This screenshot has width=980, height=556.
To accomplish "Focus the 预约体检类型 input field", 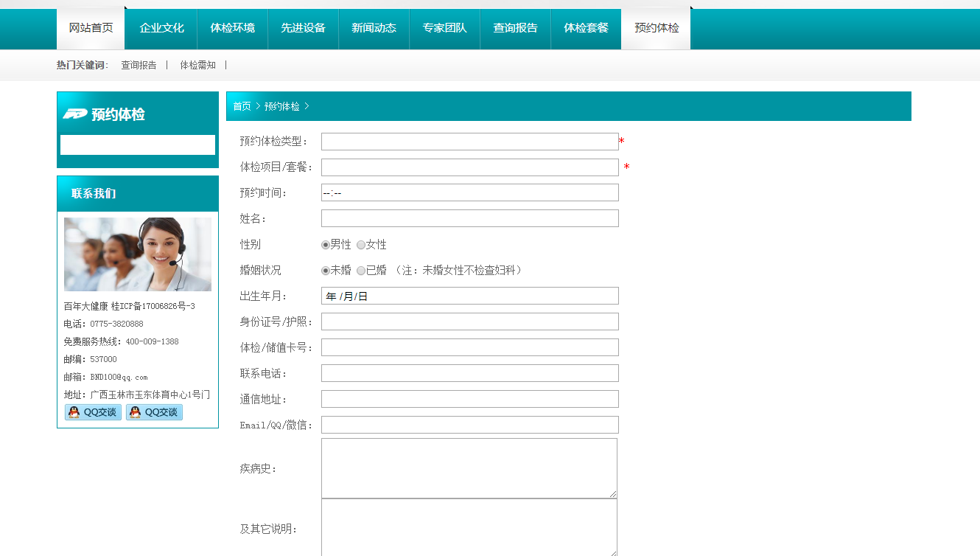I will 469,142.
